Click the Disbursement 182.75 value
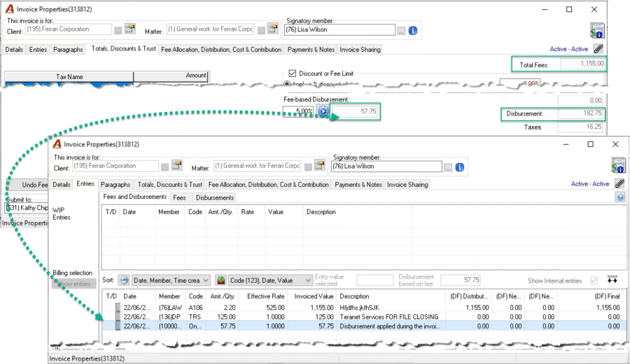 pyautogui.click(x=580, y=113)
